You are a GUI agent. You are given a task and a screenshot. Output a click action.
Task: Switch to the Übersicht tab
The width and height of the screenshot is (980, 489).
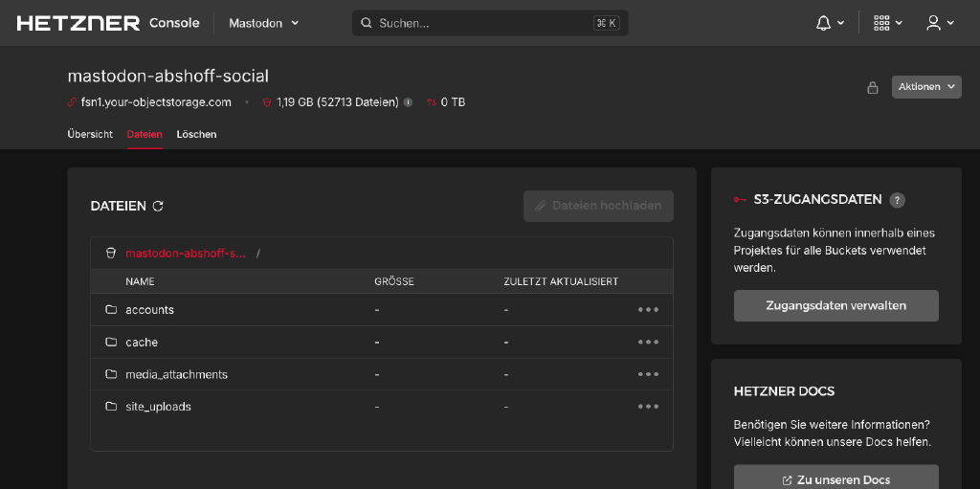tap(90, 134)
